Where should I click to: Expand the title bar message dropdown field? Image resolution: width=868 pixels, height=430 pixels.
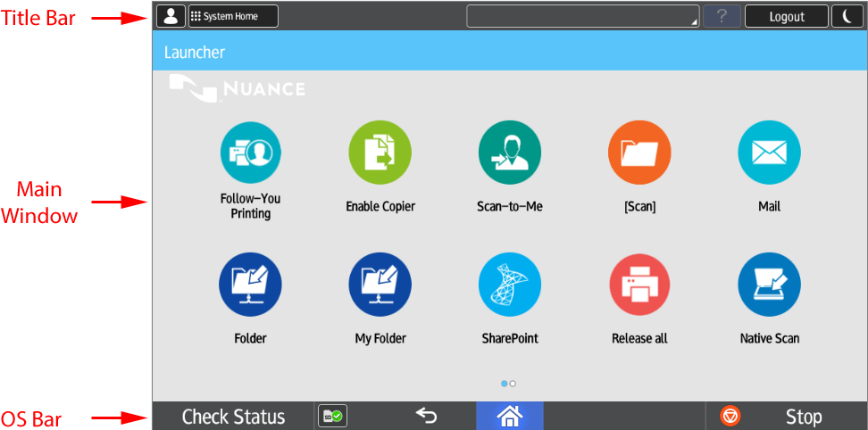(582, 16)
